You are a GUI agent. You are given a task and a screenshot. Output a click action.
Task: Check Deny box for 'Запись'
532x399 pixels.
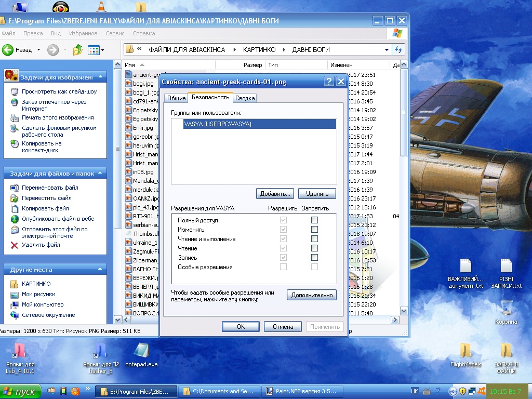click(x=314, y=258)
